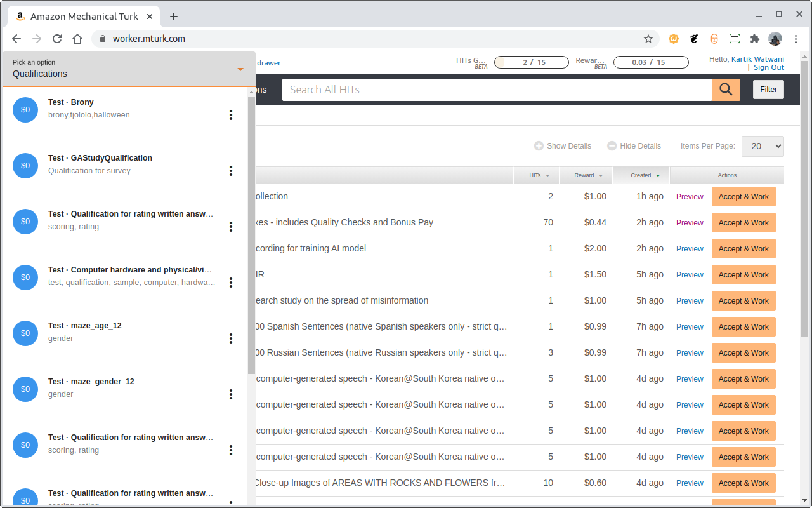Switch to Amazon Mechanical Turk tab

(x=84, y=17)
